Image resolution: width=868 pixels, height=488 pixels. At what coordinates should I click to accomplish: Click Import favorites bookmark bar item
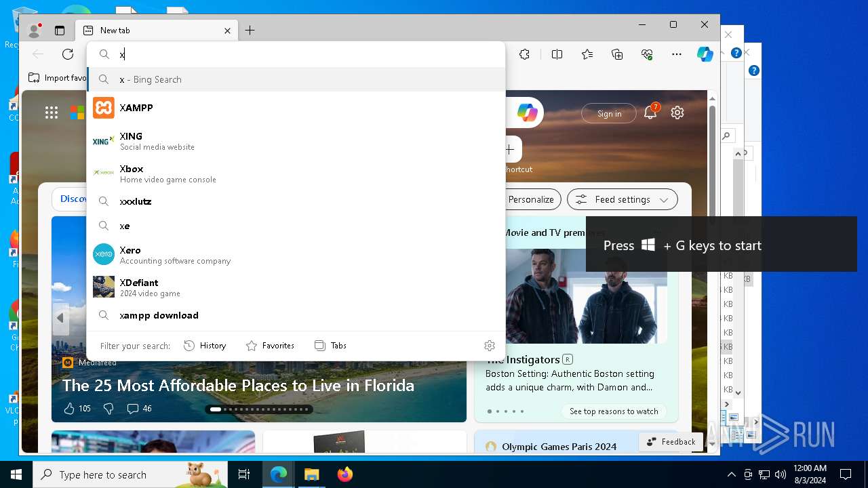click(58, 78)
